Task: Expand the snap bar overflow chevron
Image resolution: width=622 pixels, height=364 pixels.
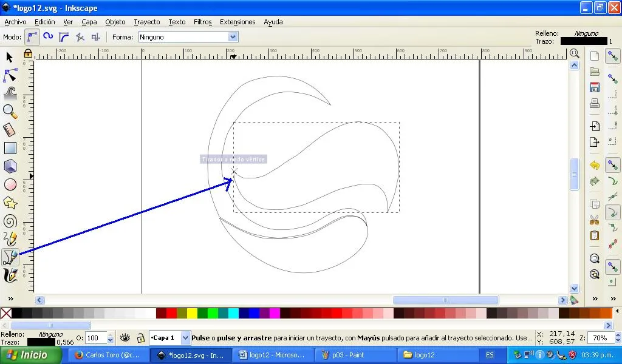Action: tap(613, 298)
